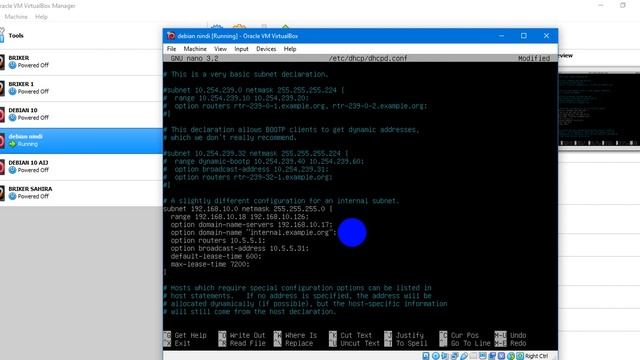Click the /etc/dhcp/dhcpd.conf file name header
The image size is (640, 360).
[x=368, y=58]
